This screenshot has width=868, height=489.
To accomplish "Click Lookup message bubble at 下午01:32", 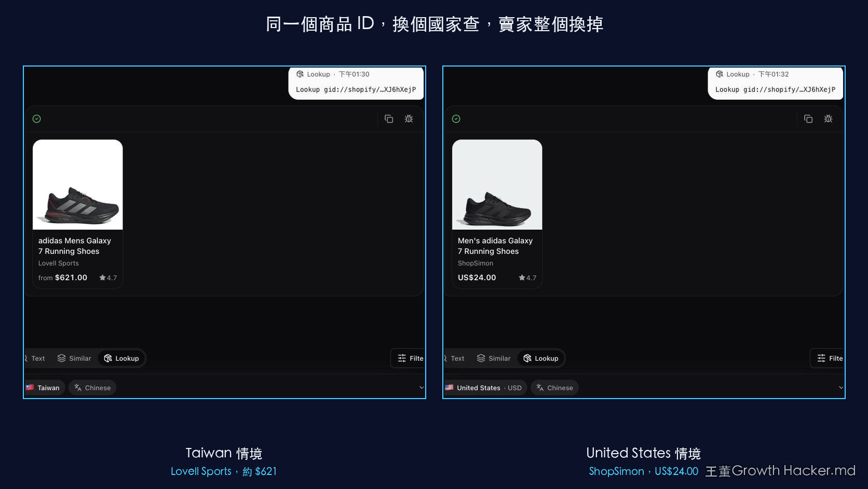I will (x=776, y=83).
